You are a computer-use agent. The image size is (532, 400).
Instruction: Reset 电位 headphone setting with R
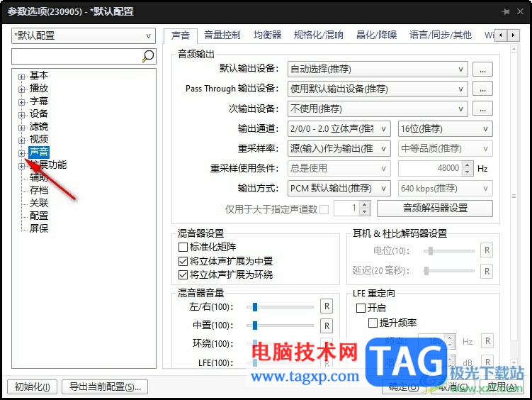tap(487, 250)
